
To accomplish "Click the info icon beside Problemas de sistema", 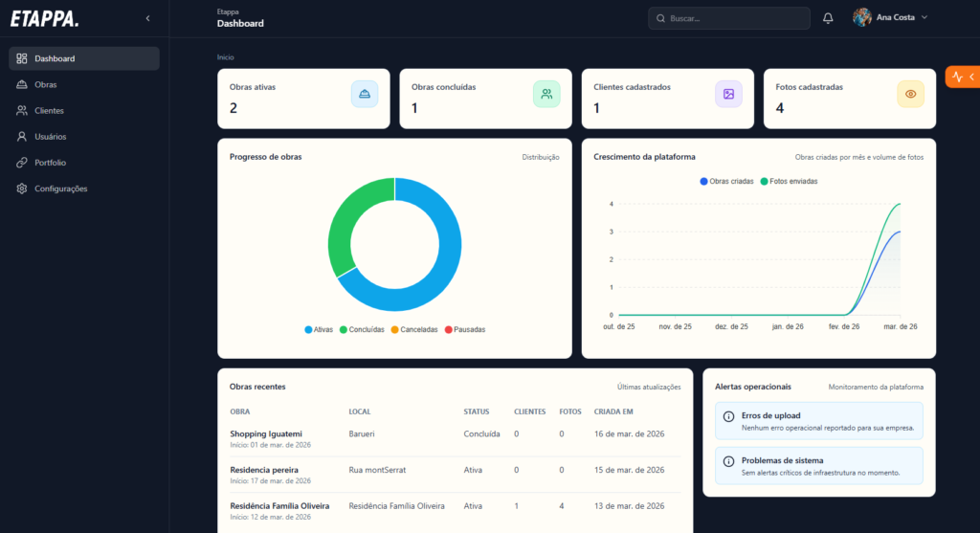I will [x=729, y=460].
